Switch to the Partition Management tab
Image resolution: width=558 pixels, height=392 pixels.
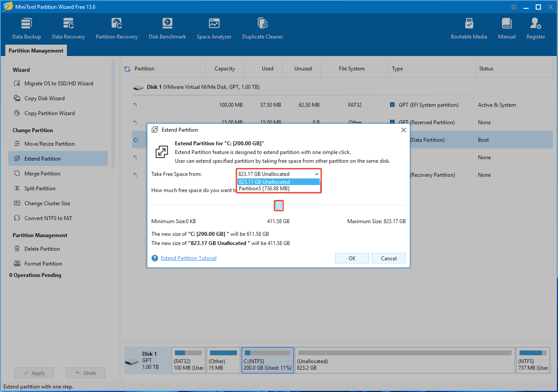[35, 50]
